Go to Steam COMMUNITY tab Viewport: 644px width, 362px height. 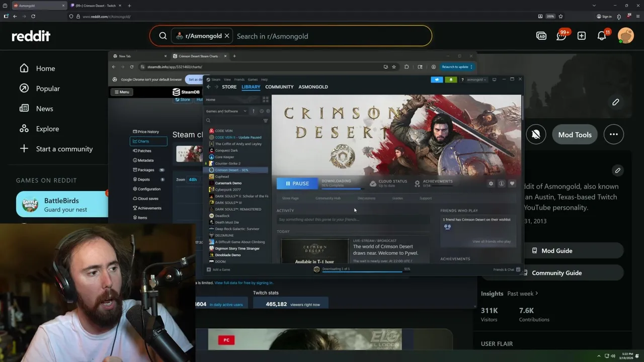[x=279, y=87]
